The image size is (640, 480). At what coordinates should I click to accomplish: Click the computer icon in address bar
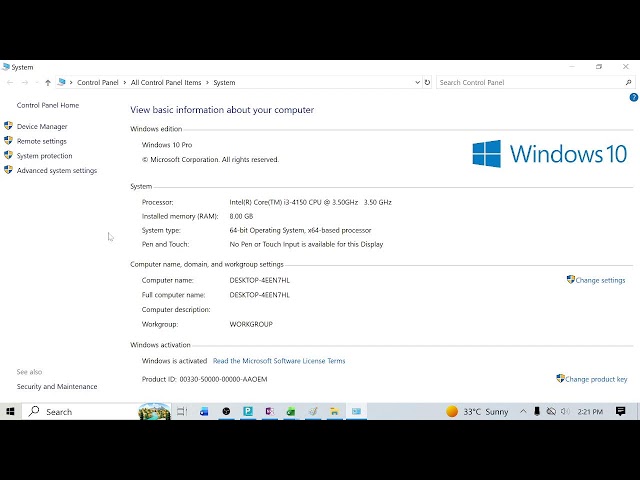62,82
